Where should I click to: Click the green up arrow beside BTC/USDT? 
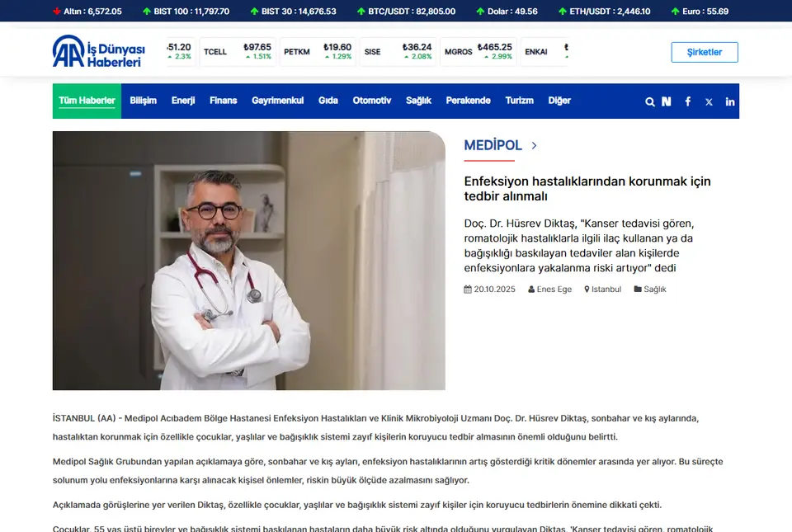(x=361, y=11)
